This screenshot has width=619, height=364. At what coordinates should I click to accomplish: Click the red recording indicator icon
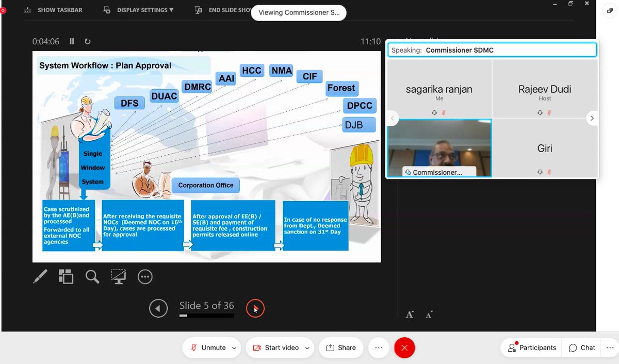point(3,10)
